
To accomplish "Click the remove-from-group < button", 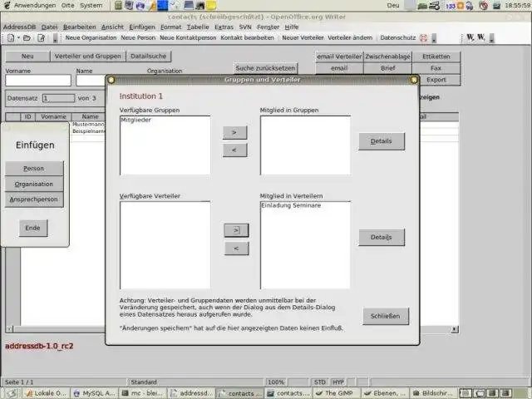I will point(234,150).
